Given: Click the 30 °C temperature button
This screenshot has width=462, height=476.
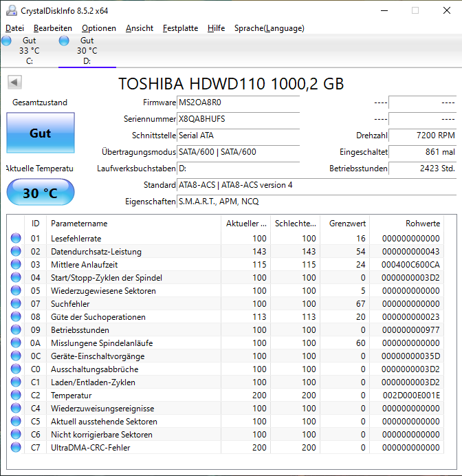Looking at the screenshot, I should click(x=41, y=192).
